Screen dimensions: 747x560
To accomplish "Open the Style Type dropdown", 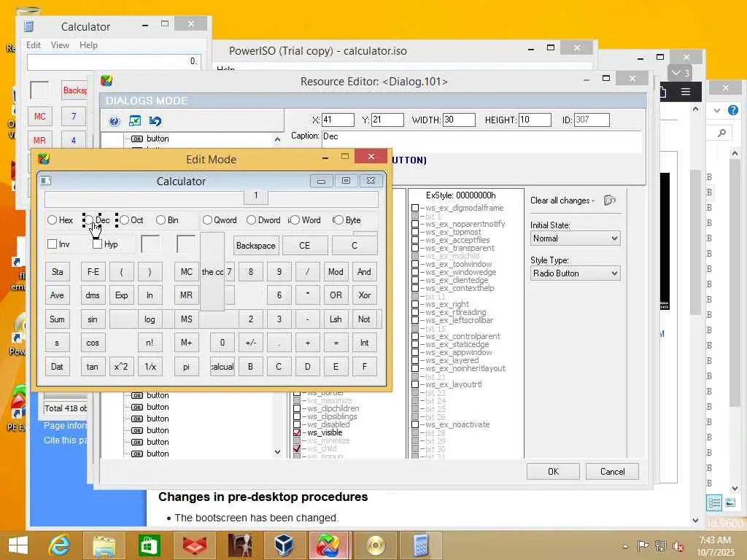I will (x=576, y=273).
